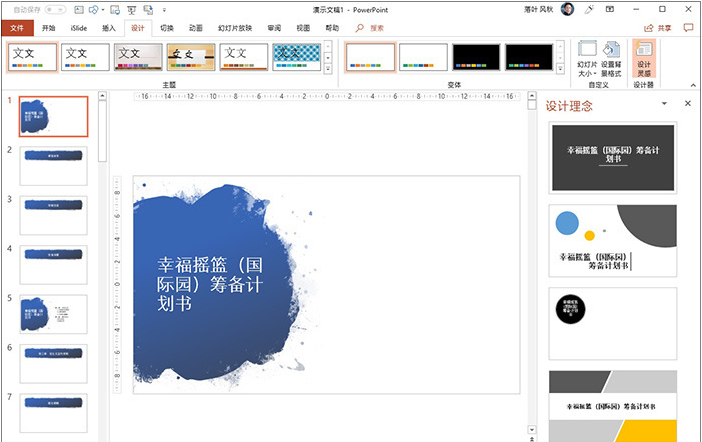Screen dimensions: 702x442
Task: Open the comments icon in the top-right corner
Action: [689, 28]
